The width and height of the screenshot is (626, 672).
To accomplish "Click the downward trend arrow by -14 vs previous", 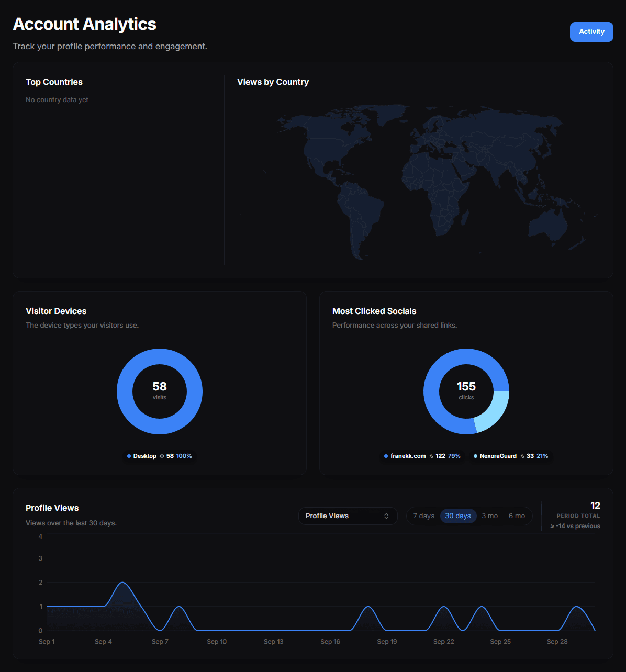I will tap(552, 527).
